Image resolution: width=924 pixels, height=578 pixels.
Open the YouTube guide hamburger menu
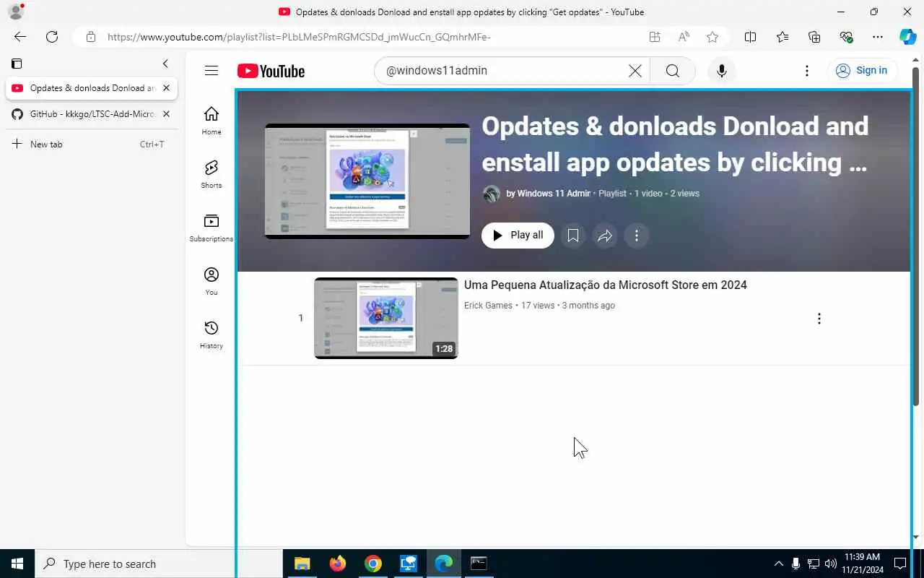click(212, 70)
